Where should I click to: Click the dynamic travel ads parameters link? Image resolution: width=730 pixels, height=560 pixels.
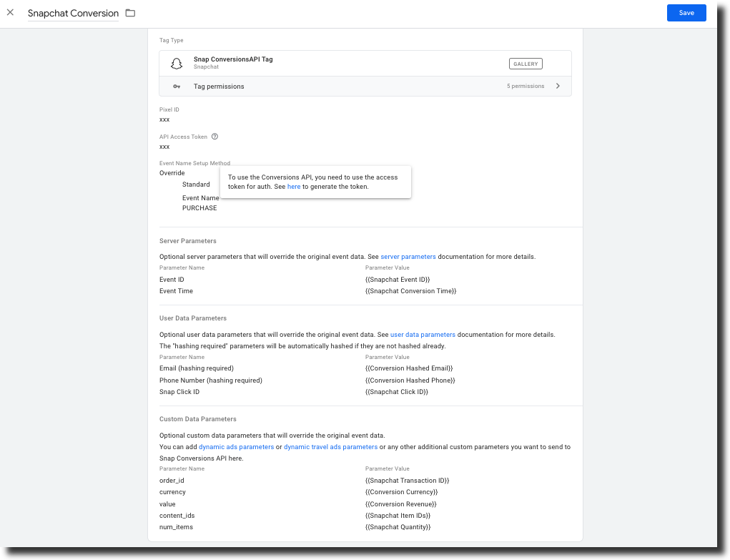tap(330, 446)
